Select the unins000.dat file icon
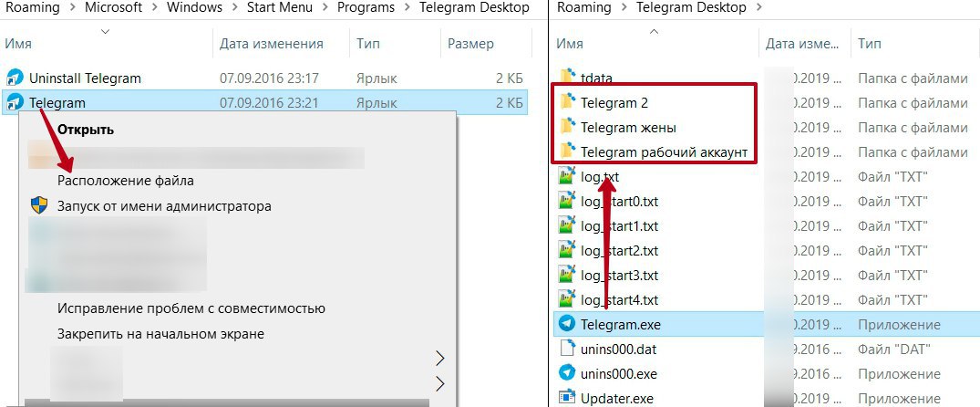 (x=567, y=349)
